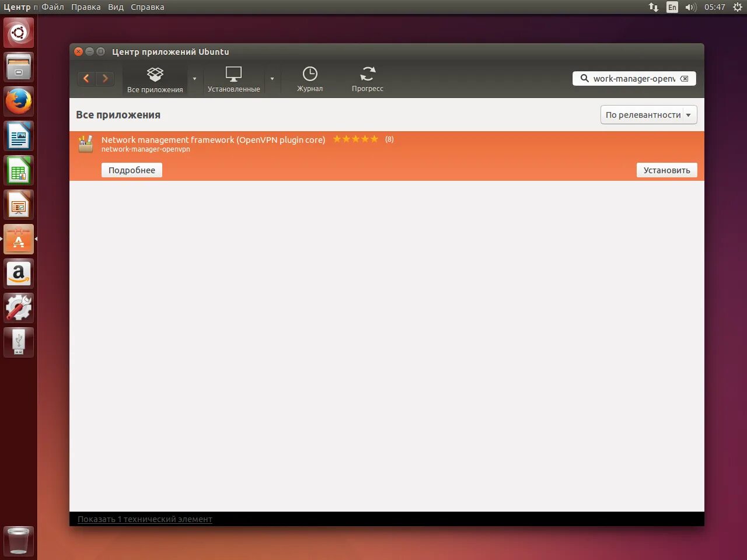Open the History (Журнал) view
Viewport: 747px width, 560px height.
click(x=310, y=80)
